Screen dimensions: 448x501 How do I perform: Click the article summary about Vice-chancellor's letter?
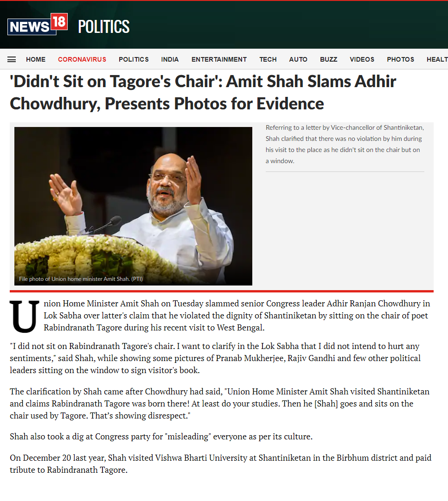click(345, 144)
